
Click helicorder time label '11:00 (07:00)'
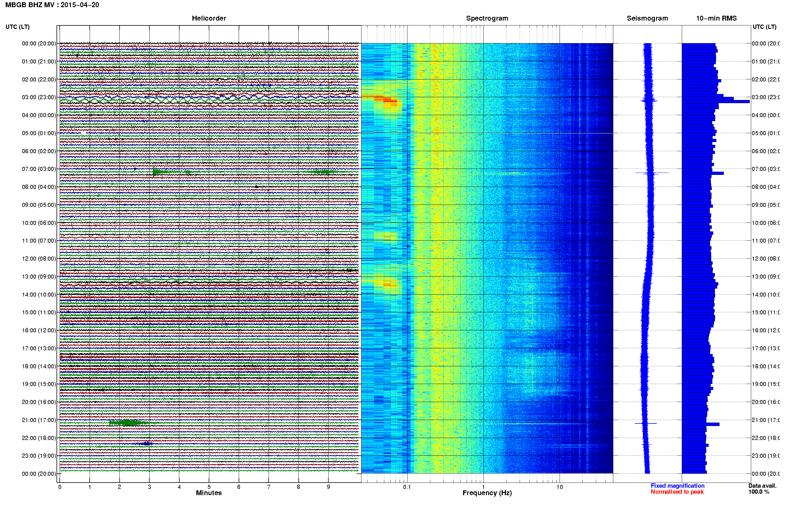39,241
